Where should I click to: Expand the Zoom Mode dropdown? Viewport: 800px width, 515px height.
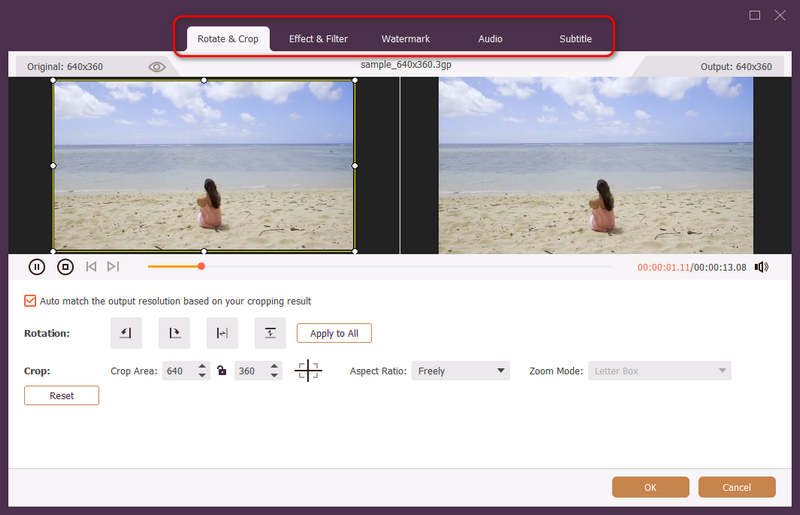660,371
